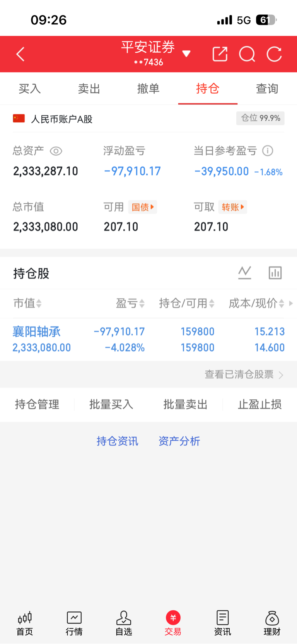Tap total market value 2,333,080.00 in summary
This screenshot has height=644, width=297.
coord(46,227)
